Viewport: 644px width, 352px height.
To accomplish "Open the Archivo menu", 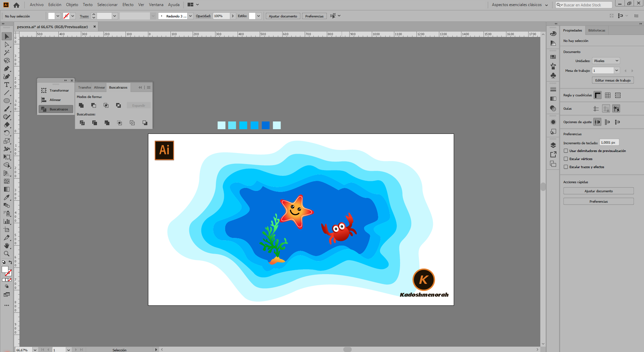I will click(37, 5).
